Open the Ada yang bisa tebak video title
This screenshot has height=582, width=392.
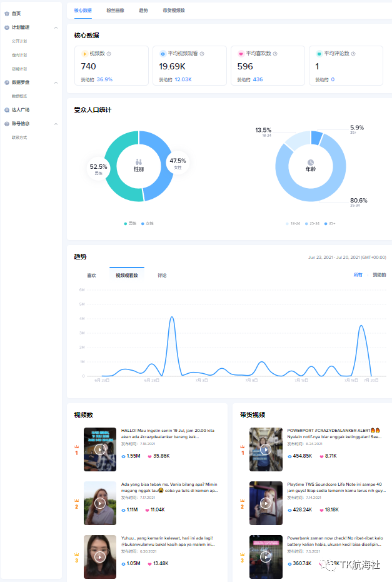(169, 488)
